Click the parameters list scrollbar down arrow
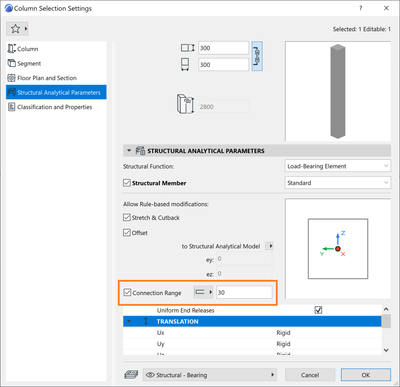This screenshot has height=387, width=400. tap(386, 350)
